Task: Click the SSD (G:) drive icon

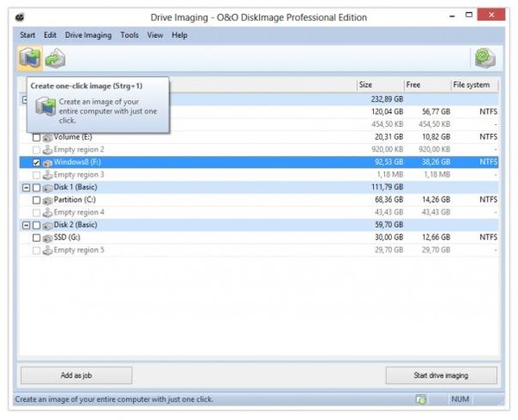Action: click(x=47, y=237)
